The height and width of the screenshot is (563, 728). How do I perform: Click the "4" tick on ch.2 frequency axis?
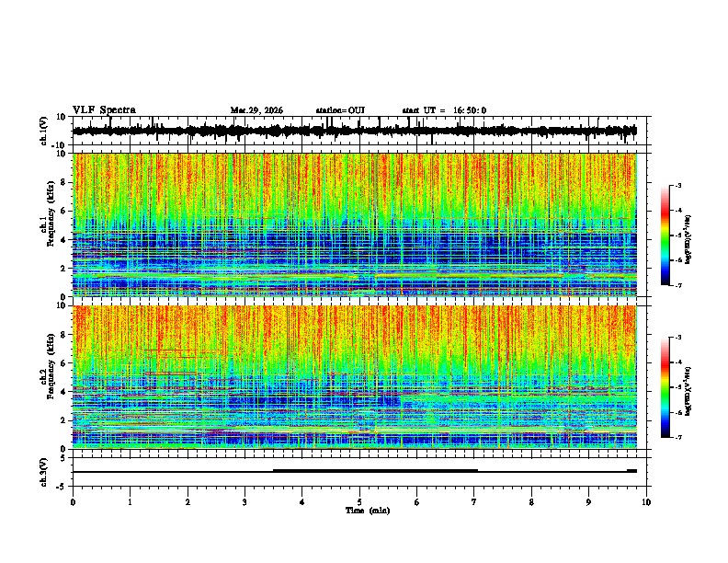click(x=64, y=392)
